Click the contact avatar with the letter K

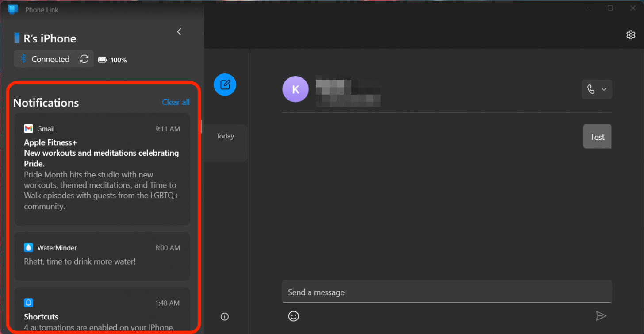[295, 89]
